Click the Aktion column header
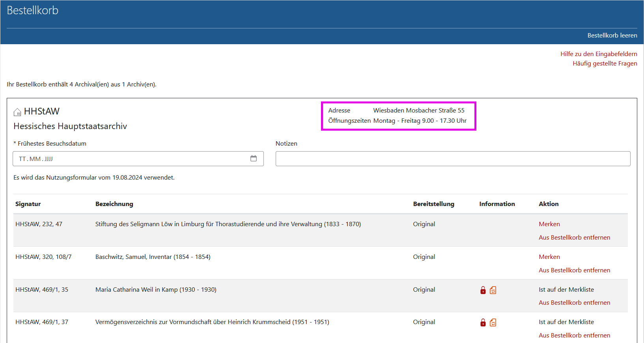 click(549, 204)
